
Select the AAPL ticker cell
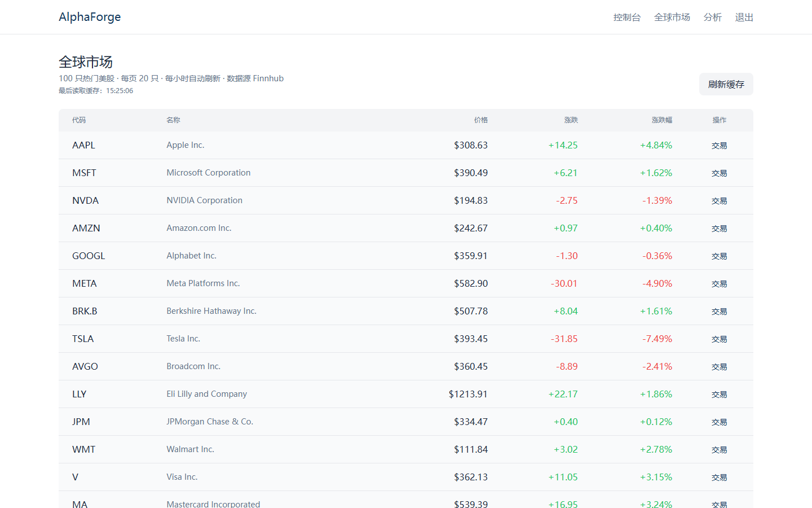(83, 145)
